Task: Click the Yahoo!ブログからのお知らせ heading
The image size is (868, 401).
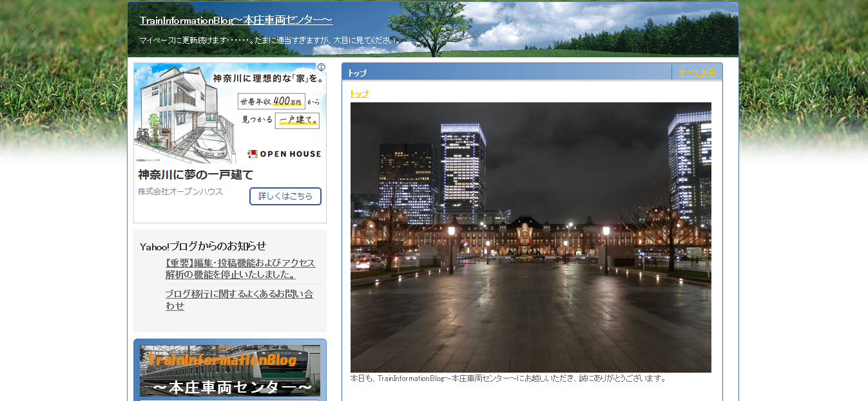Action: (x=203, y=246)
